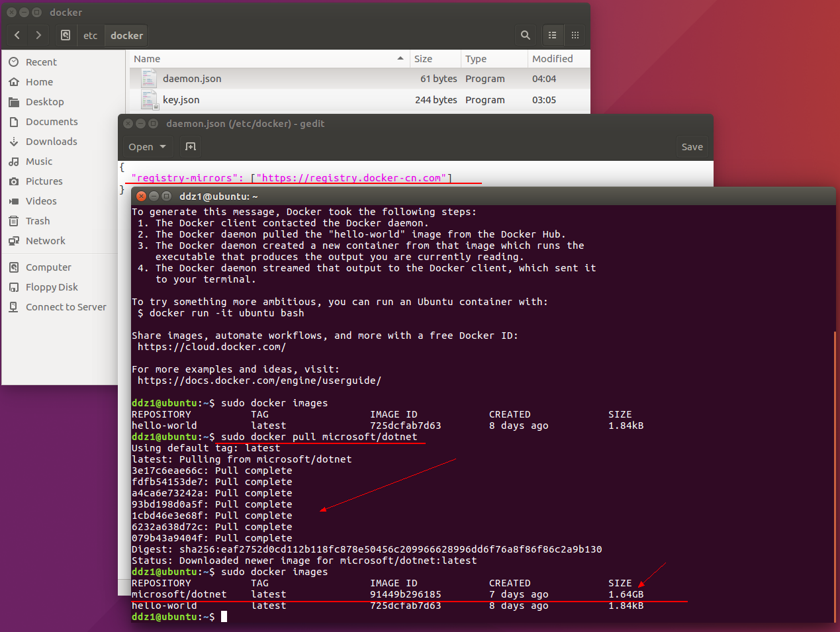This screenshot has width=840, height=632.
Task: Click the 1.64GB size value in terminal
Action: 626,594
